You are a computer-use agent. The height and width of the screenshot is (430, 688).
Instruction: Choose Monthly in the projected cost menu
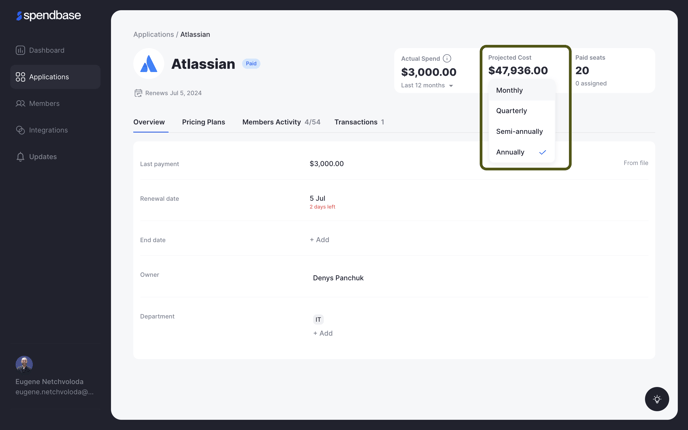pyautogui.click(x=522, y=90)
